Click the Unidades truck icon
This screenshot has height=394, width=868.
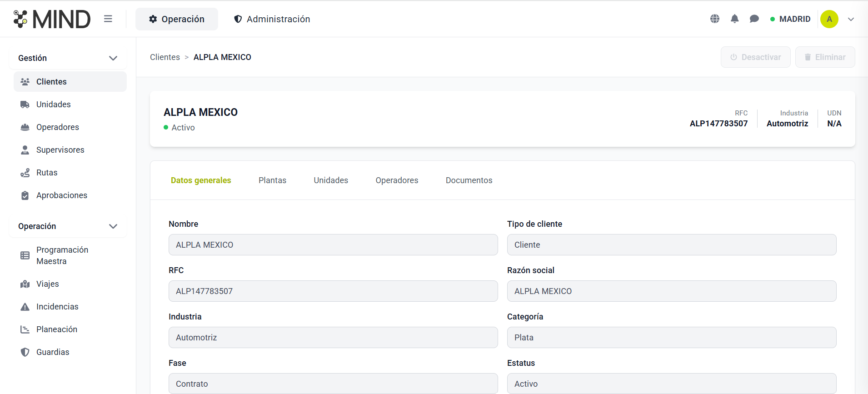25,105
